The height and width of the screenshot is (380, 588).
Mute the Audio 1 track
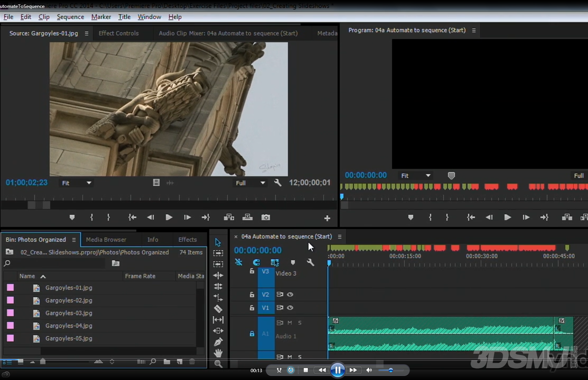[290, 322]
